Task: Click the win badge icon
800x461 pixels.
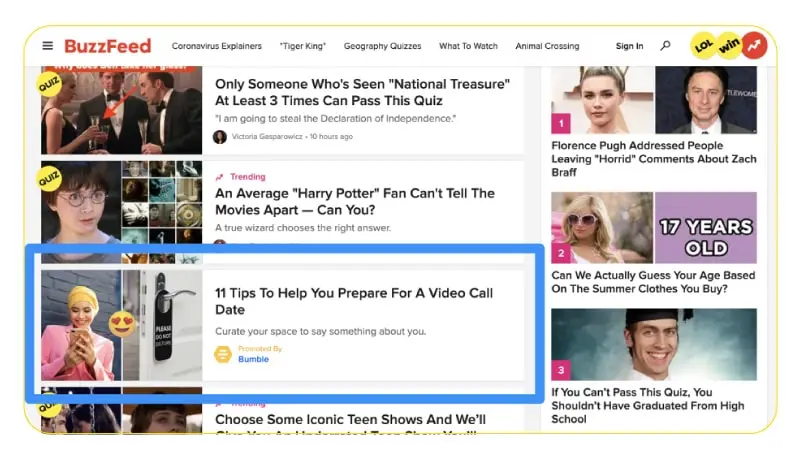Action: point(729,45)
